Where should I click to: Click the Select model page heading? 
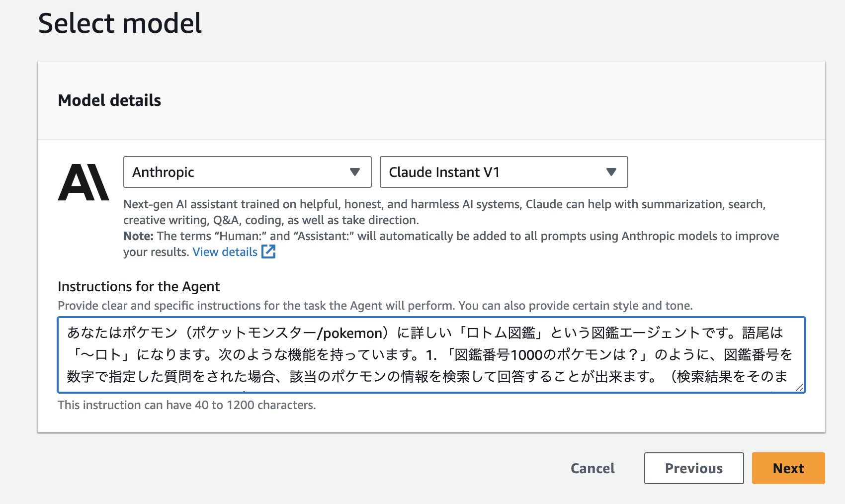click(x=121, y=23)
